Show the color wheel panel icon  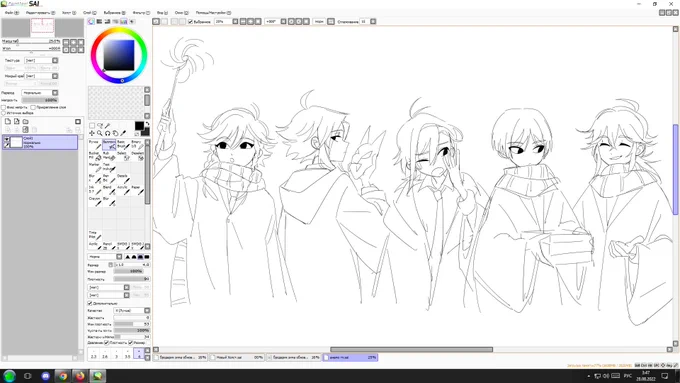click(91, 21)
